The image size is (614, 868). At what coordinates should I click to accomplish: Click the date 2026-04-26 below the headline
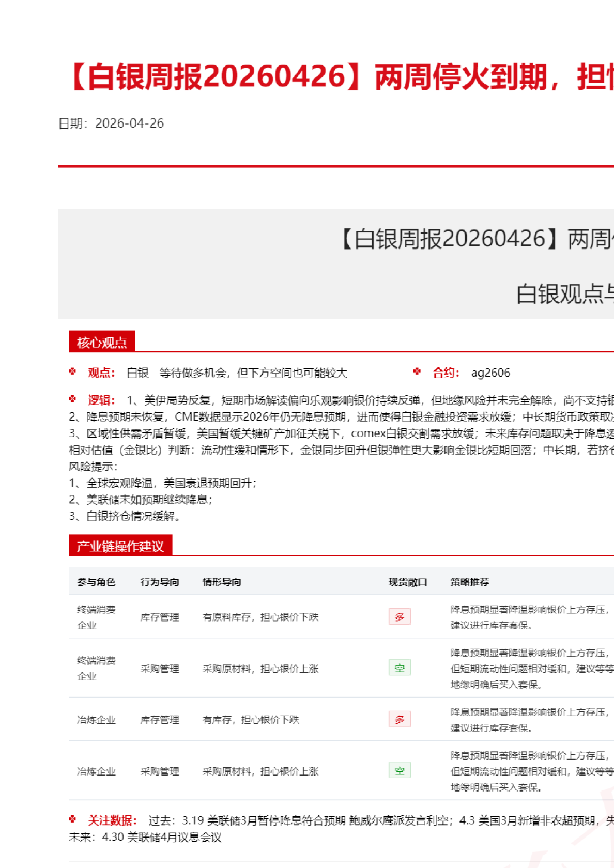(x=129, y=123)
